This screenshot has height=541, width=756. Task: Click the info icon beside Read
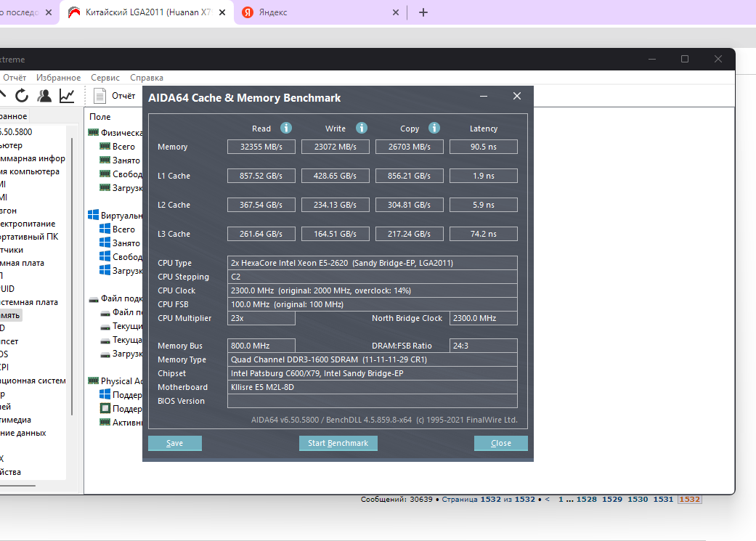286,128
